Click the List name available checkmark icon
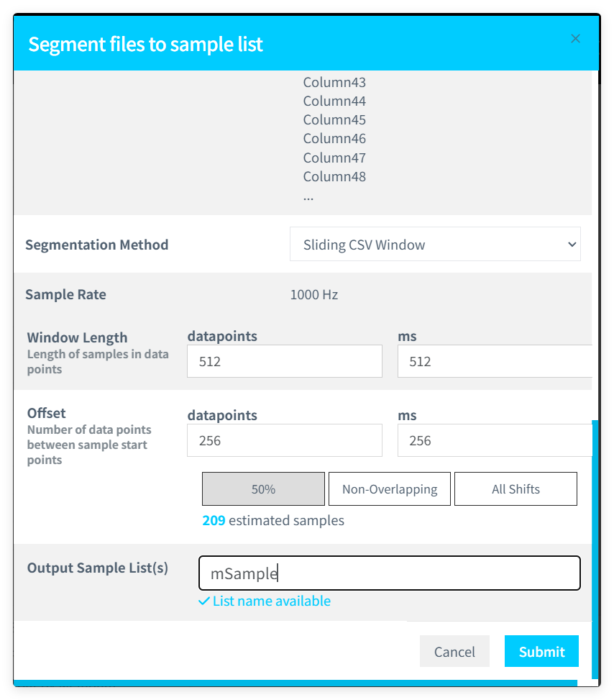 click(204, 601)
